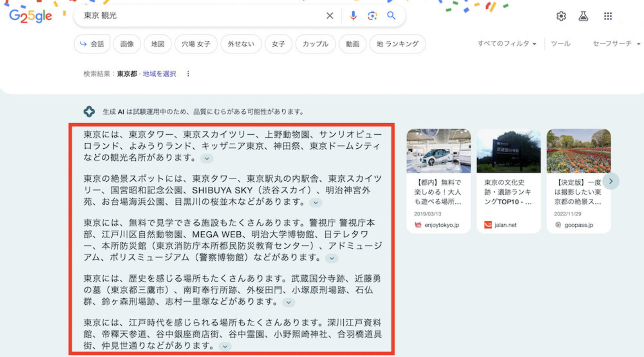This screenshot has width=644, height=357.
Task: Open more options three-dot icon beside 地域を選択
Action: coord(188,74)
